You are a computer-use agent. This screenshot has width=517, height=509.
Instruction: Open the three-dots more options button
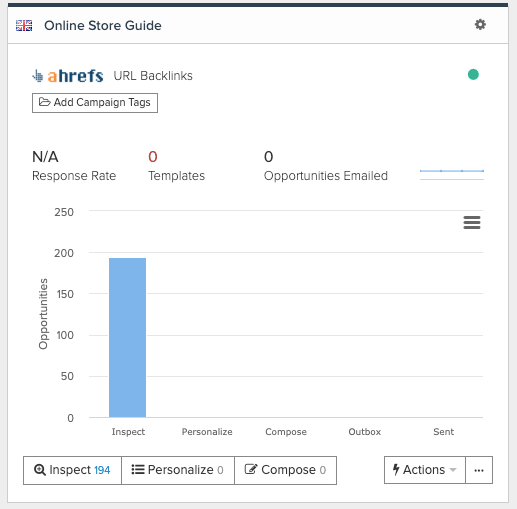(479, 470)
